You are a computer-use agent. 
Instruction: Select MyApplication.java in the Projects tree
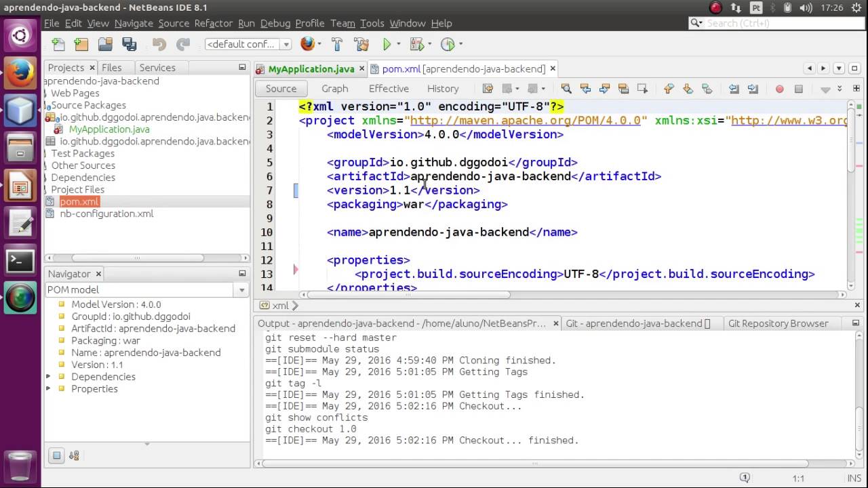pyautogui.click(x=109, y=129)
